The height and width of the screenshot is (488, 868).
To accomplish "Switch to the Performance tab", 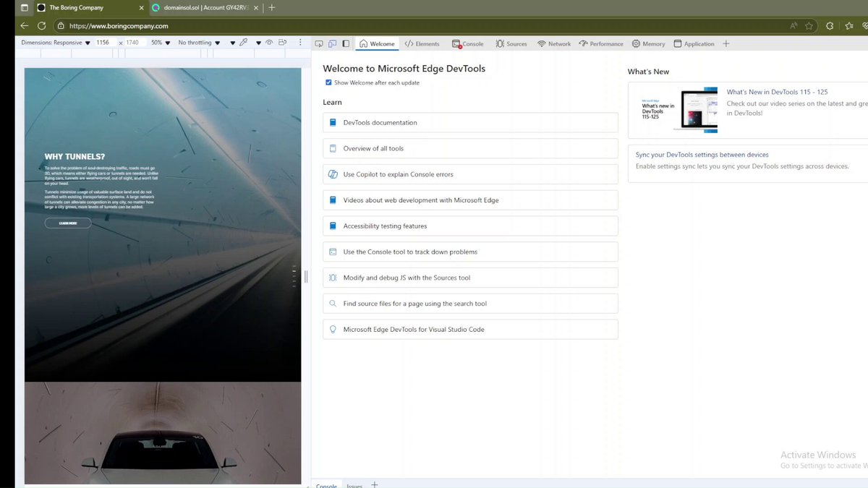I will [601, 43].
